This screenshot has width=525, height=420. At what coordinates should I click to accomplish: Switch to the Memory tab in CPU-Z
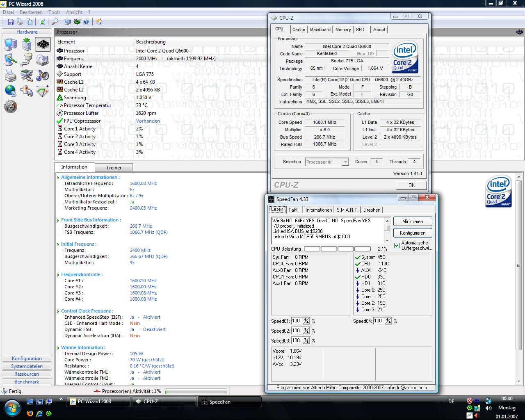click(343, 30)
